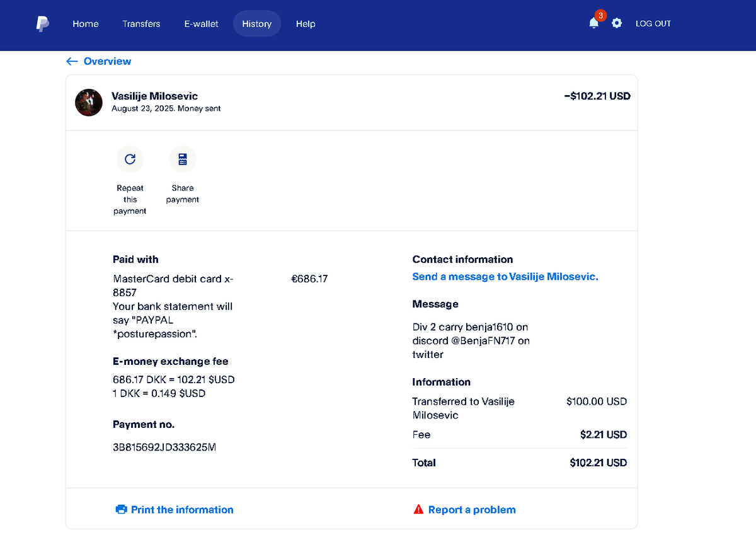The image size is (756, 535).
Task: Click the exchange rate 1 DKK = 0.149 $USD
Action: (x=159, y=393)
